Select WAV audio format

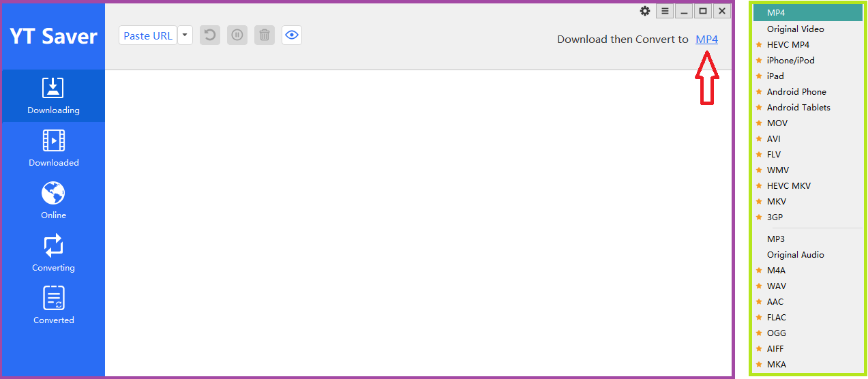(x=808, y=286)
